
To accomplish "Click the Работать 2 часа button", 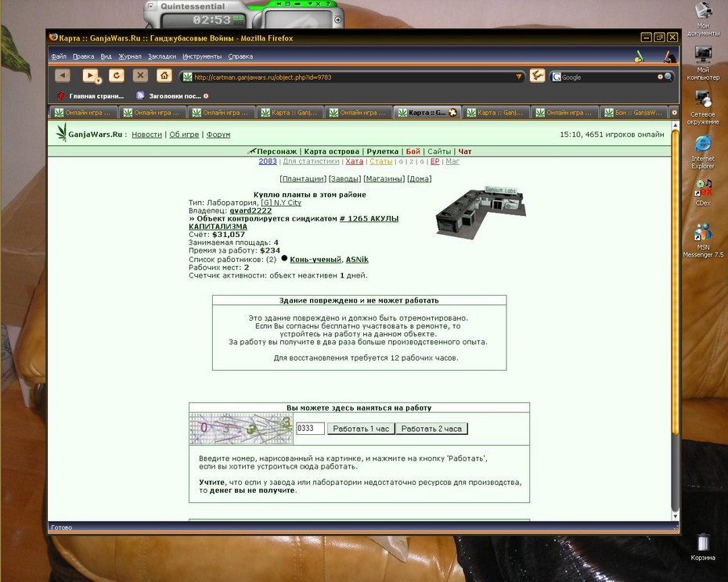I will pos(431,429).
